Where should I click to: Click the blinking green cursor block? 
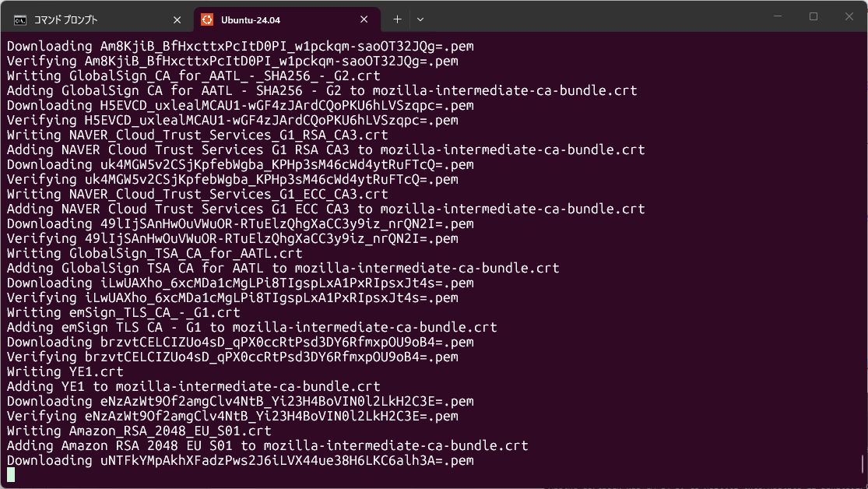coord(11,474)
